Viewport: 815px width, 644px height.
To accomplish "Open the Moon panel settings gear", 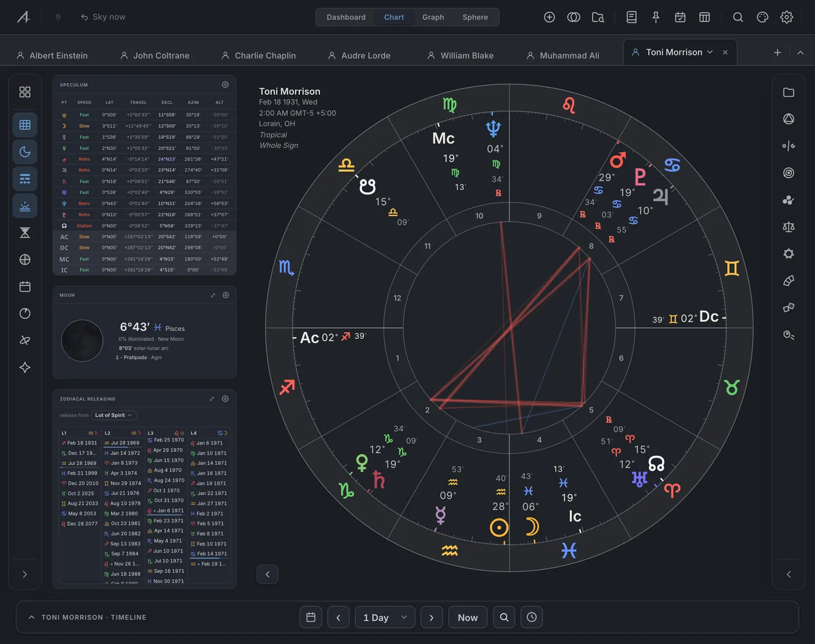I will click(x=226, y=295).
